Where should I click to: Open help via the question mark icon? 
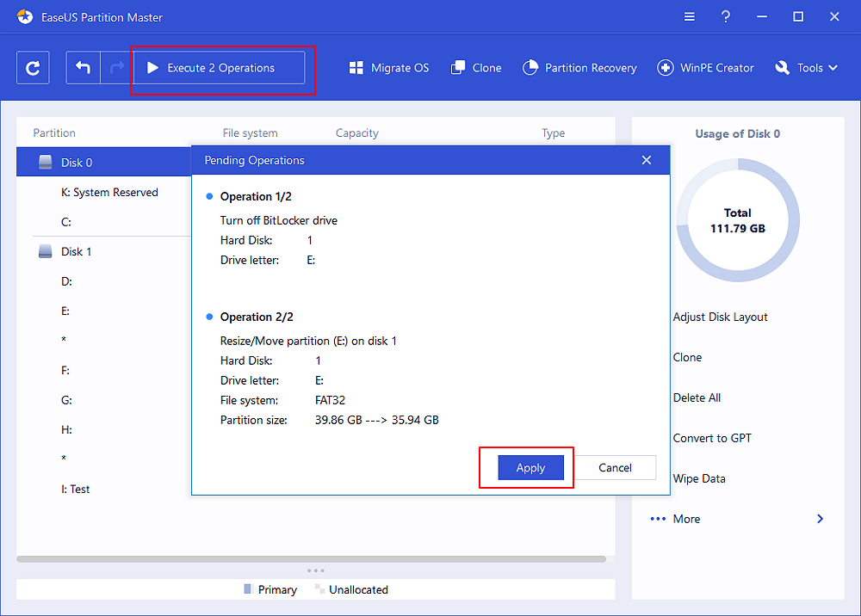coord(725,17)
